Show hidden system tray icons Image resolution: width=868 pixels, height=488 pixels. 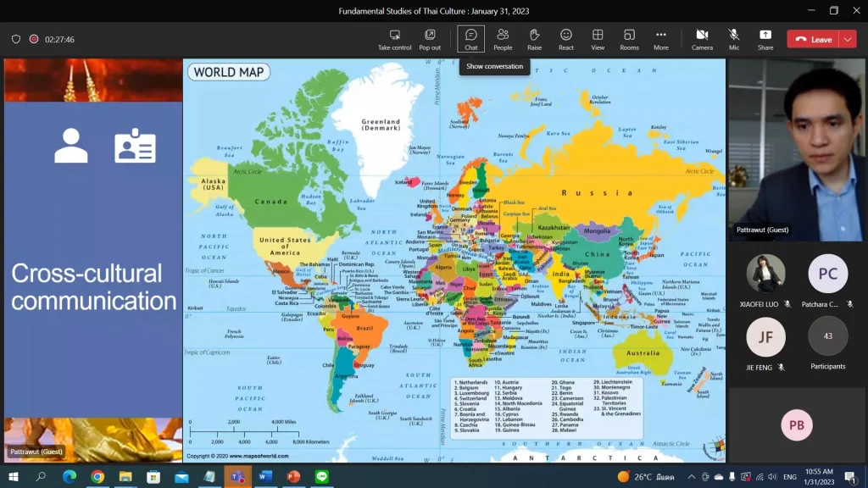pos(691,477)
